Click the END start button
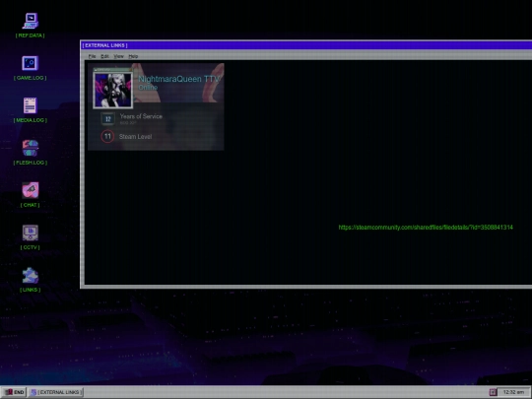The height and width of the screenshot is (399, 532). click(x=14, y=392)
